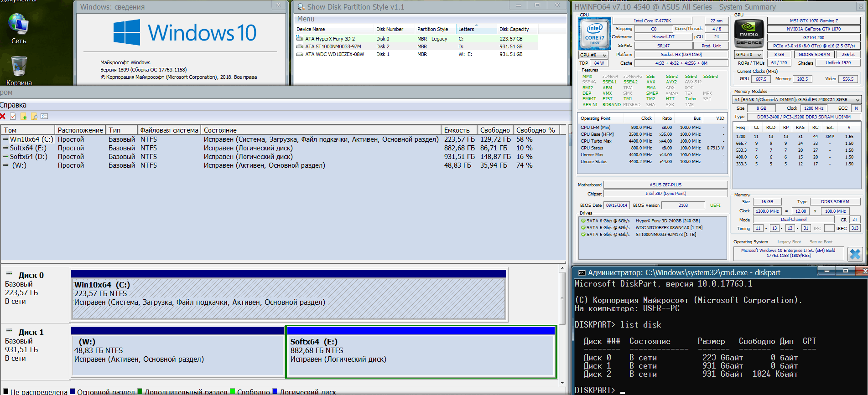Viewport: 868px width, 395px height.
Task: Sort by Letters column in Partition Style window
Action: (x=476, y=29)
